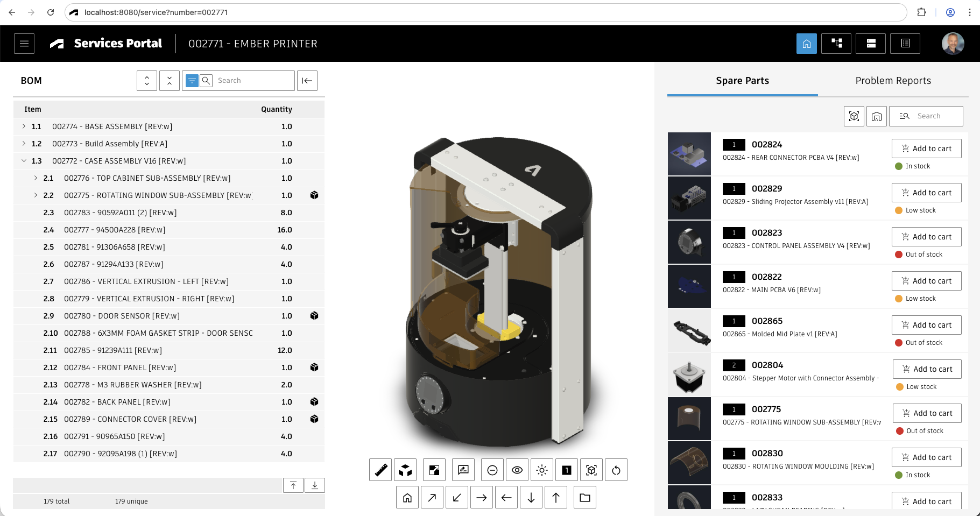Open the markup annotation tool

click(463, 470)
